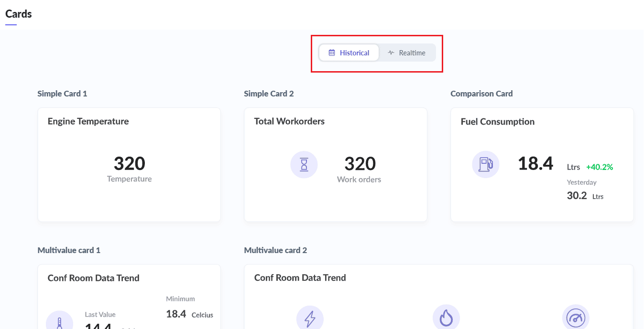
Task: Click the Cards page heading
Action: pos(19,14)
